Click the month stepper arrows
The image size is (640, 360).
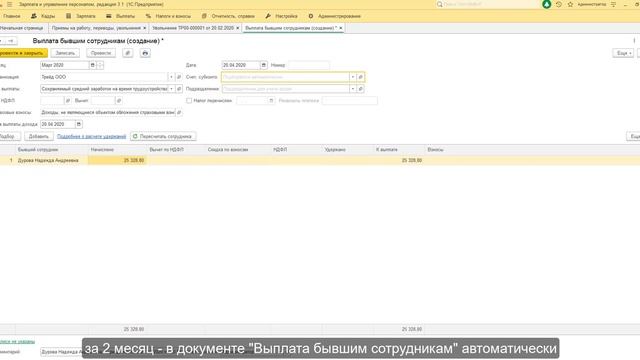tap(100, 65)
